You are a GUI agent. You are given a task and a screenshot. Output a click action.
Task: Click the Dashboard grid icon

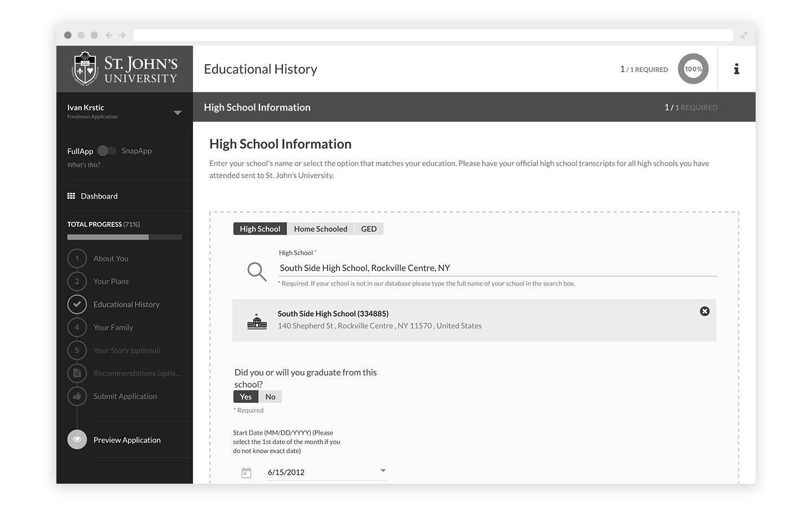[x=71, y=196]
